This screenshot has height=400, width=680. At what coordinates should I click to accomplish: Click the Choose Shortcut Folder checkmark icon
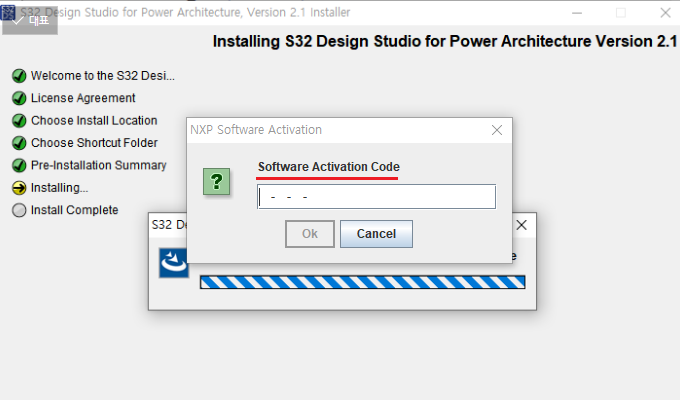tap(19, 143)
